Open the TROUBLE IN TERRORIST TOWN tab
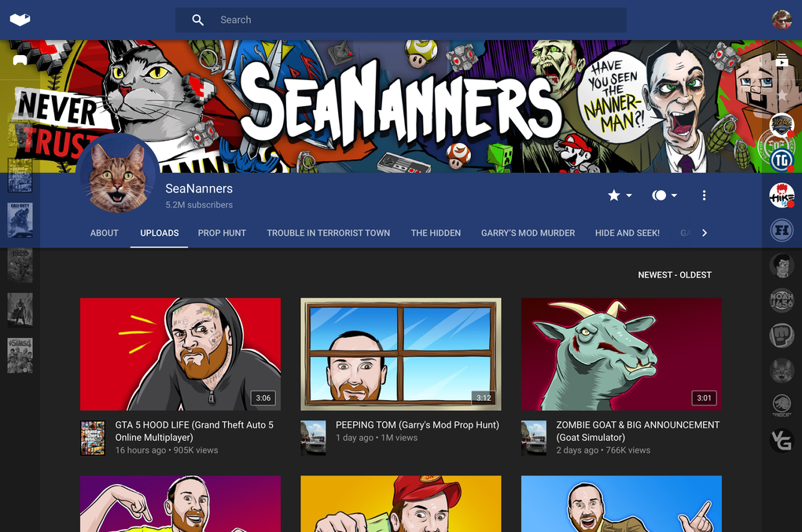The image size is (802, 532). click(329, 233)
